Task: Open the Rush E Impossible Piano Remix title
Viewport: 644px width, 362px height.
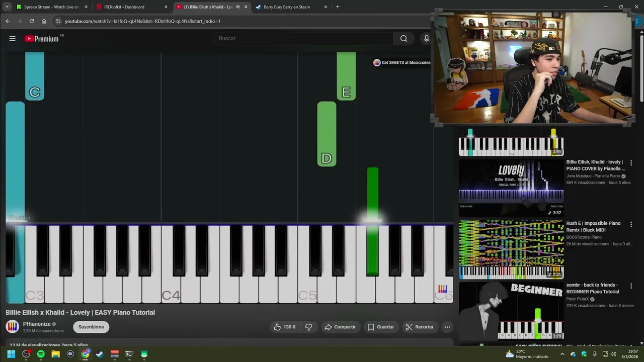Action: coord(593,227)
